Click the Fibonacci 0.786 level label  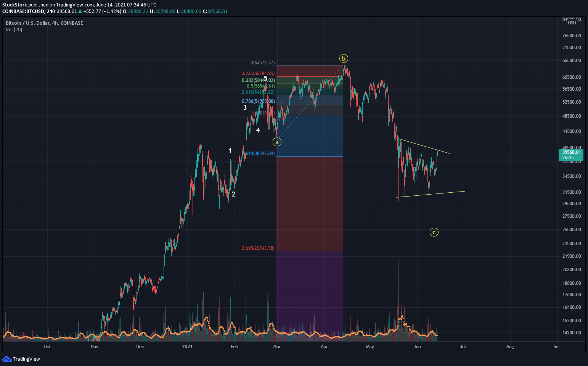click(x=258, y=101)
